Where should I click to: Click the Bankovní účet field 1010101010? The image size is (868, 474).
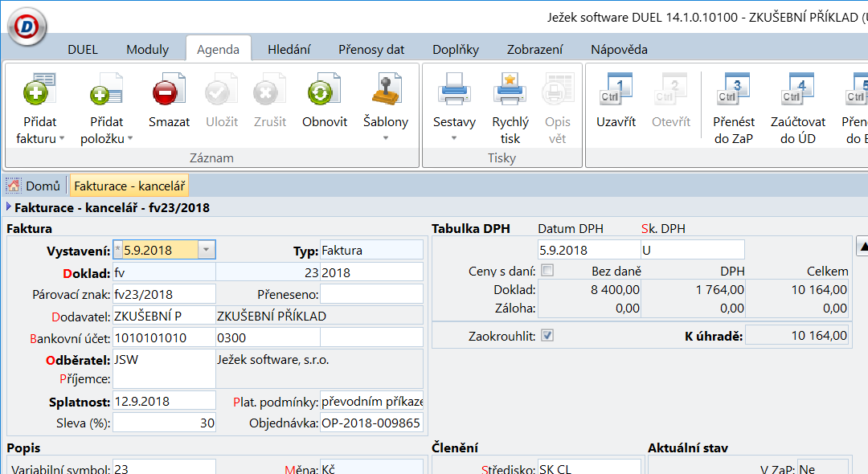coord(165,337)
